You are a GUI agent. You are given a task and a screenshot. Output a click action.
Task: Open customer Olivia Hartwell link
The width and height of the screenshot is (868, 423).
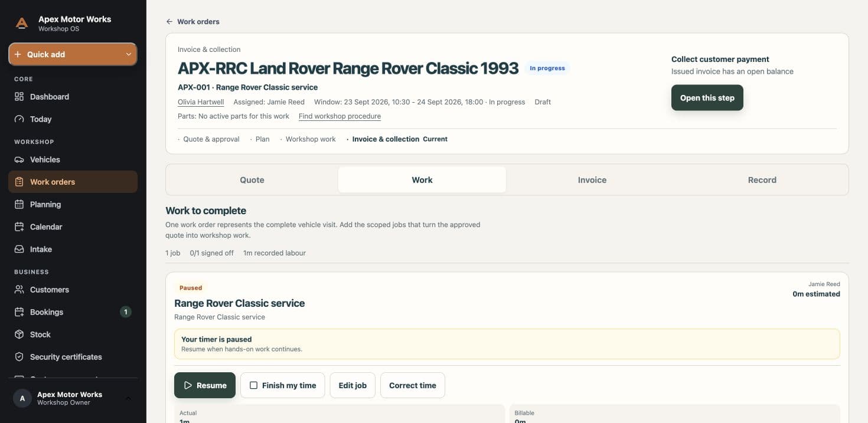(x=201, y=102)
